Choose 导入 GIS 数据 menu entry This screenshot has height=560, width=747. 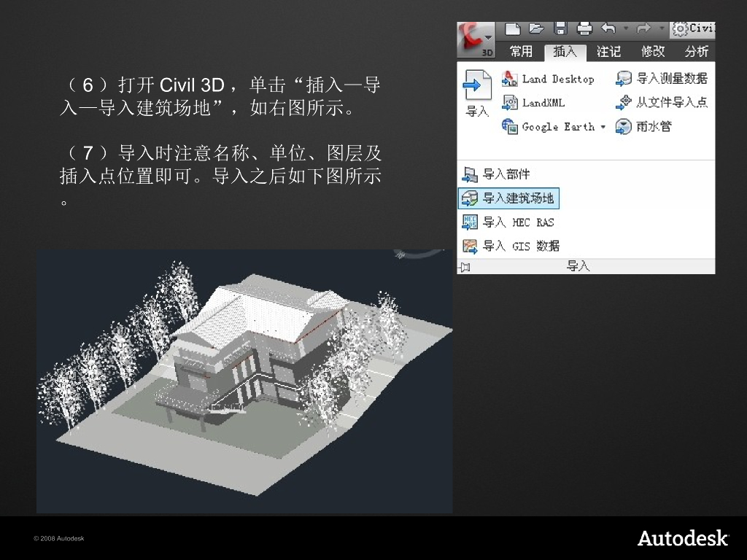(511, 246)
